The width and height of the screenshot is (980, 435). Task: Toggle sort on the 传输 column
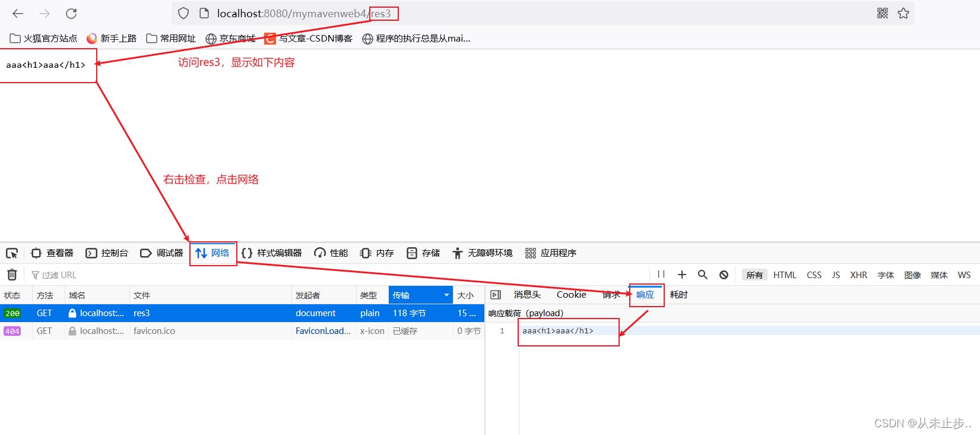coord(421,295)
